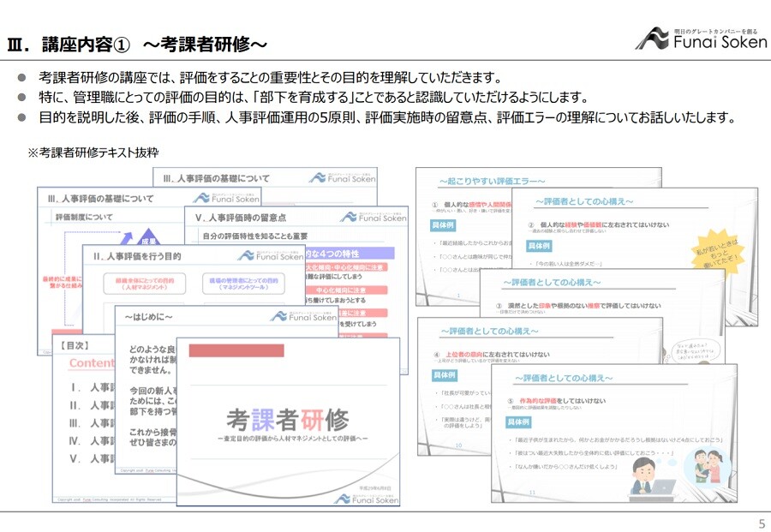Click the red bar on the cover slide
Image resolution: width=771 pixels, height=532 pixels.
(x=236, y=350)
